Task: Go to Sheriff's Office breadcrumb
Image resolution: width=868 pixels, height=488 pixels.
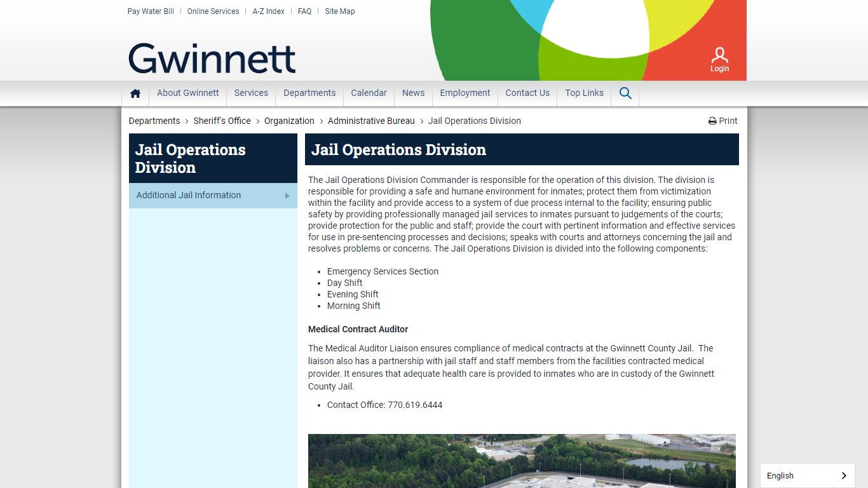Action: pyautogui.click(x=222, y=121)
